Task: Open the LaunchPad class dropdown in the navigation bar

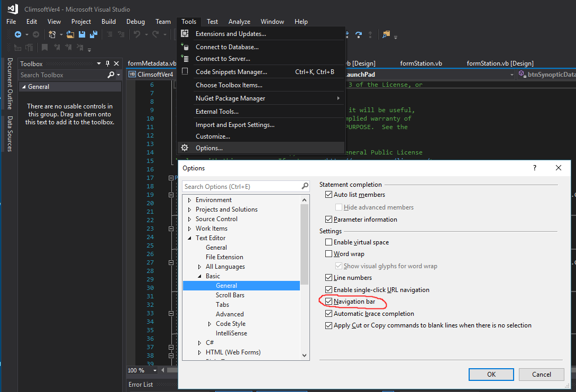Action: tap(512, 75)
